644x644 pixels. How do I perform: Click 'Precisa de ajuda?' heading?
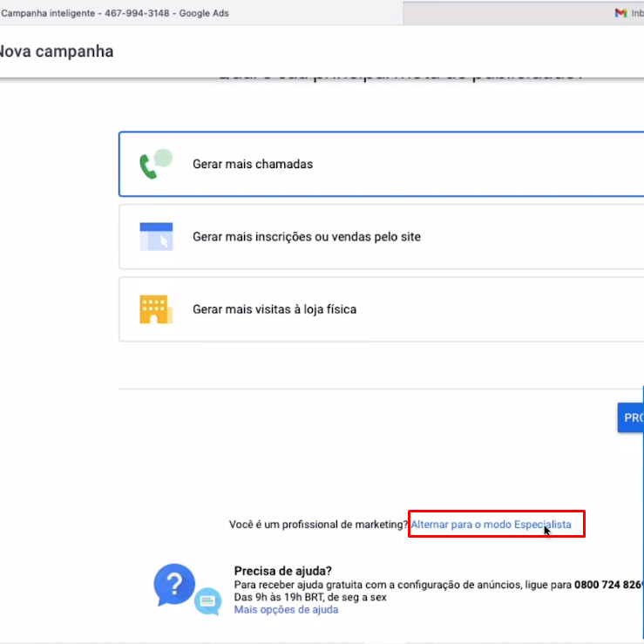point(282,571)
